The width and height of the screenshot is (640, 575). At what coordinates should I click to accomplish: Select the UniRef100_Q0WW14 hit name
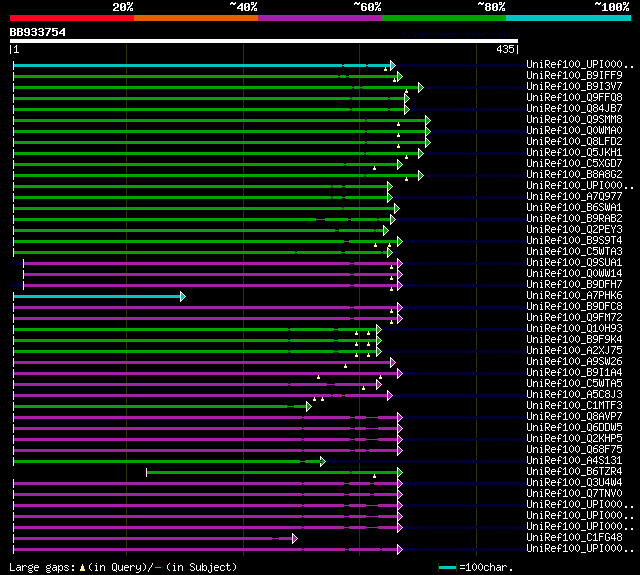click(574, 274)
